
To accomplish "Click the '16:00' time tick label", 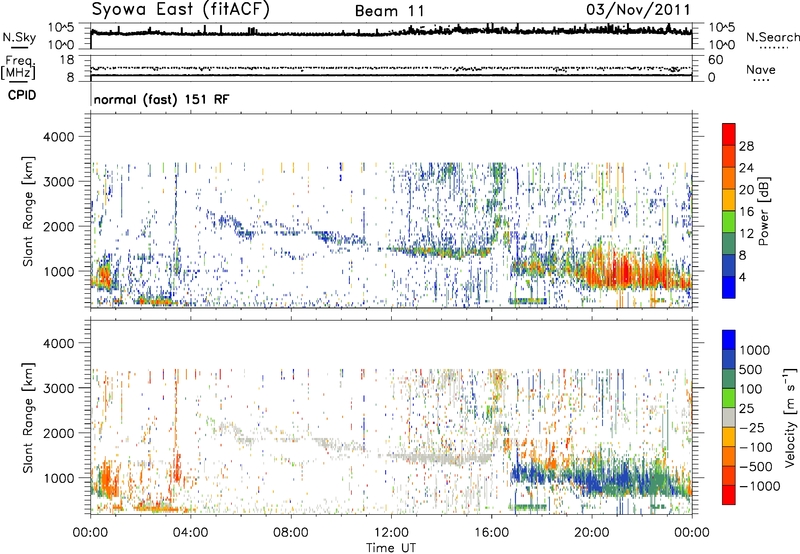I will pos(491,532).
